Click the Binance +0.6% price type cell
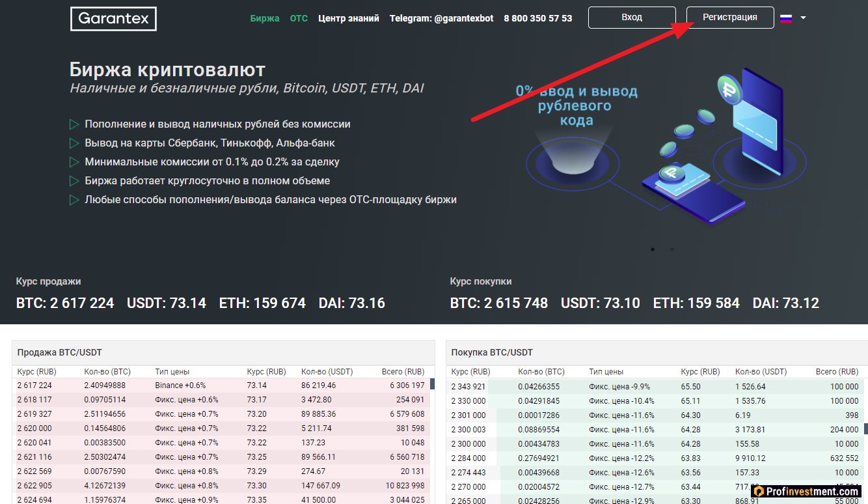Screen dimensions: 868x504 click(180, 385)
